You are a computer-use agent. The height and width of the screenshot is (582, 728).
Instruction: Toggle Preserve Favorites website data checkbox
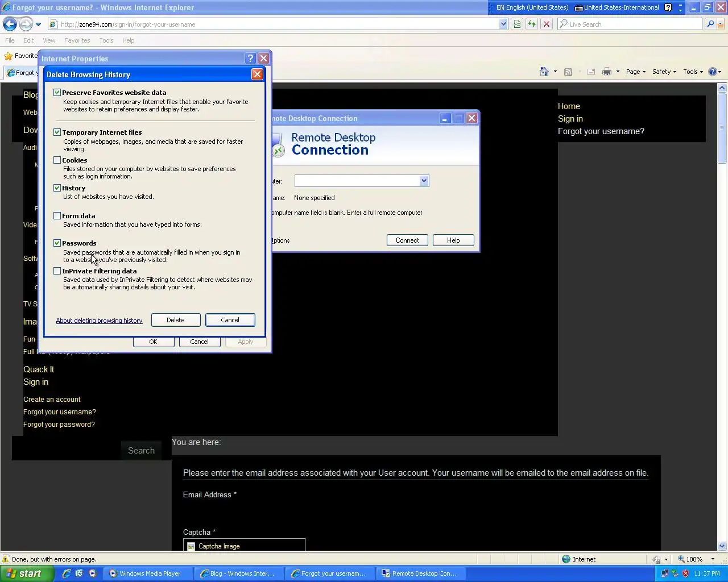pos(57,92)
